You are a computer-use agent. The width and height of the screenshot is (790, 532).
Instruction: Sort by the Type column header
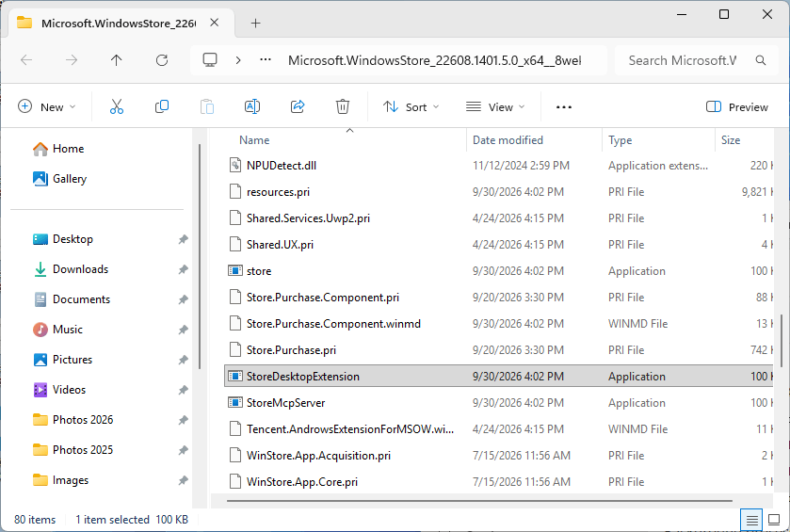click(621, 140)
